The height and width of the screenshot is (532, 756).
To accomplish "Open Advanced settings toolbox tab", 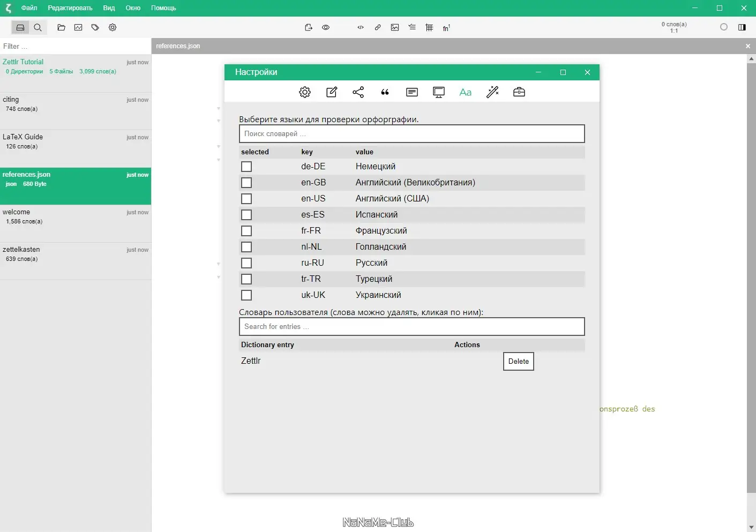I will [519, 92].
